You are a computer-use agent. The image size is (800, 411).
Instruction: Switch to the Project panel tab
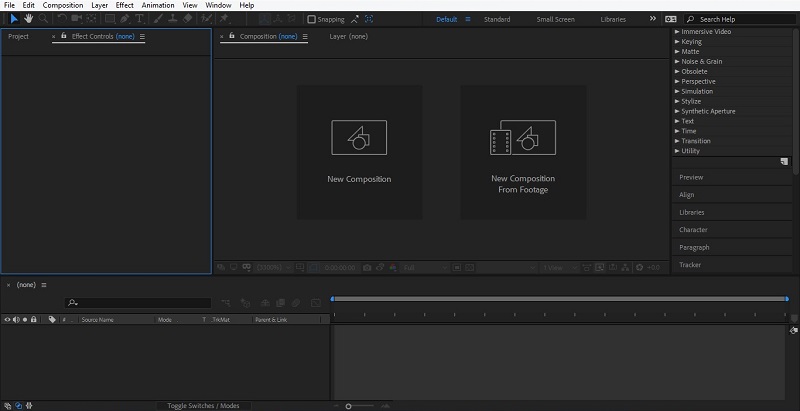[x=19, y=36]
